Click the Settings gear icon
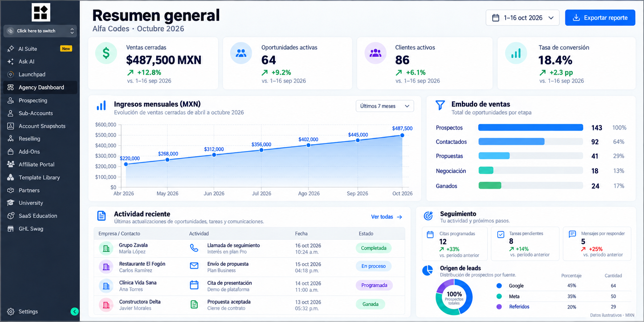 coord(11,311)
